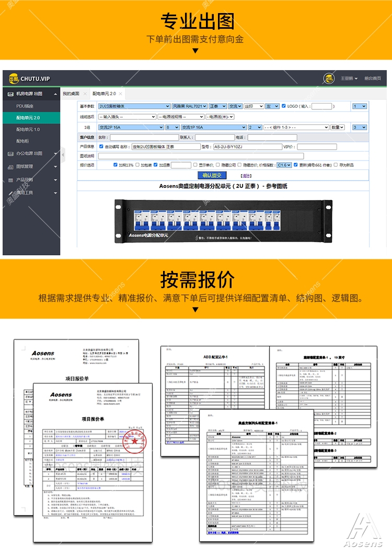
Task: Click the customer 名称 input field
Action: [x=144, y=138]
